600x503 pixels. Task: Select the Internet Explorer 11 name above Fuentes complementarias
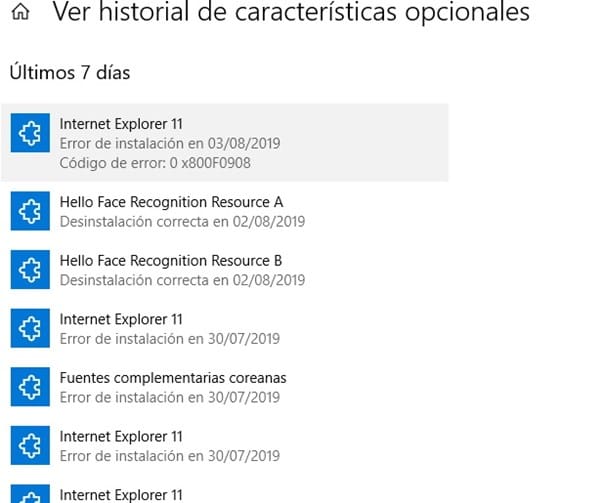[121, 319]
